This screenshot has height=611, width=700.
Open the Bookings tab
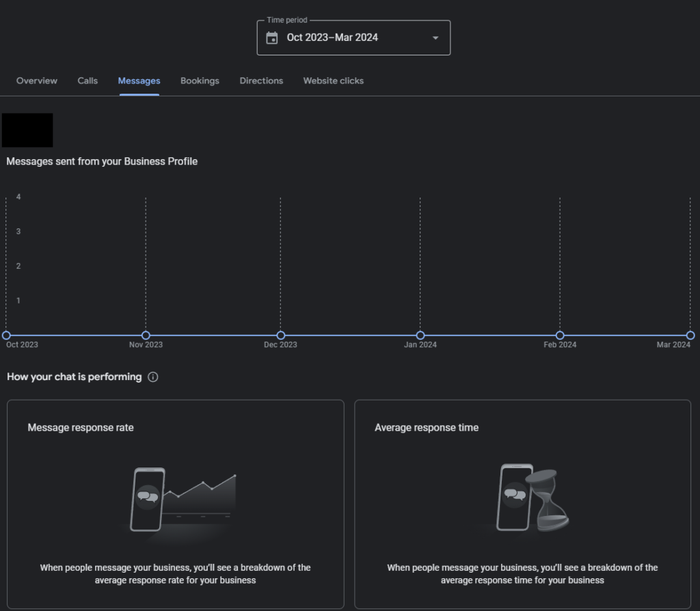click(200, 81)
